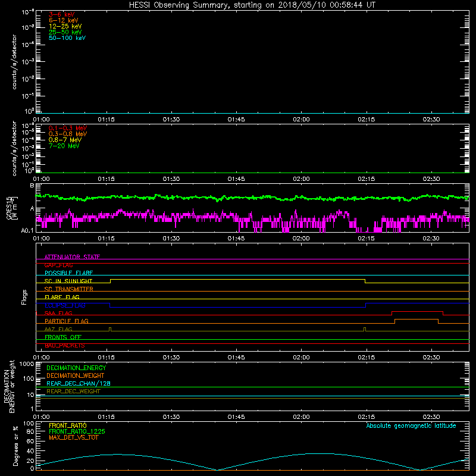Viewport: 476px width, 476px height.
Task: Select the red 3-6 keV legend label
Action: pyautogui.click(x=62, y=14)
